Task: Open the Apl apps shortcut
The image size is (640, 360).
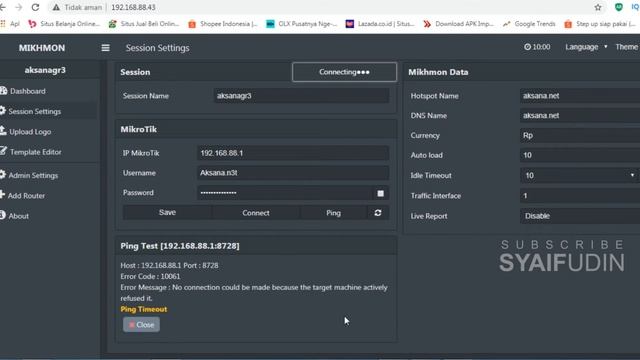Action: (x=10, y=24)
